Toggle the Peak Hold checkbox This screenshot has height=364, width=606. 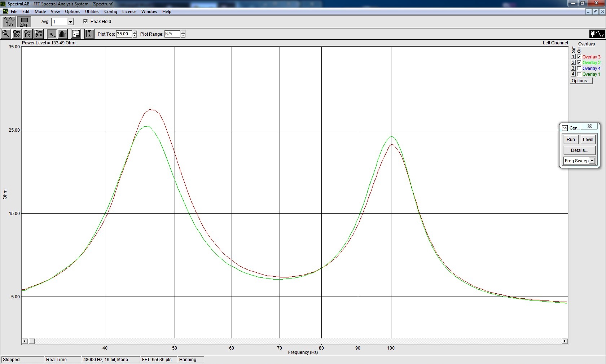[85, 21]
